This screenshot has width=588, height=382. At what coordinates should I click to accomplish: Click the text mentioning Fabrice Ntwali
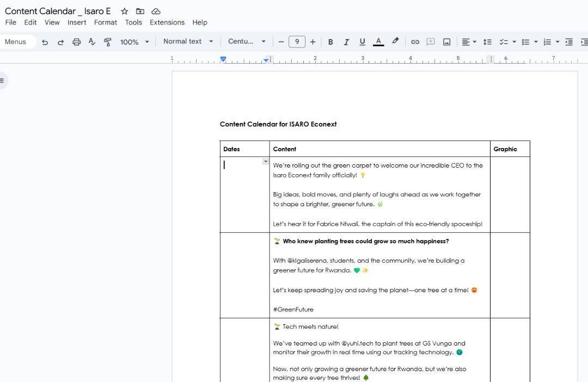pos(378,224)
